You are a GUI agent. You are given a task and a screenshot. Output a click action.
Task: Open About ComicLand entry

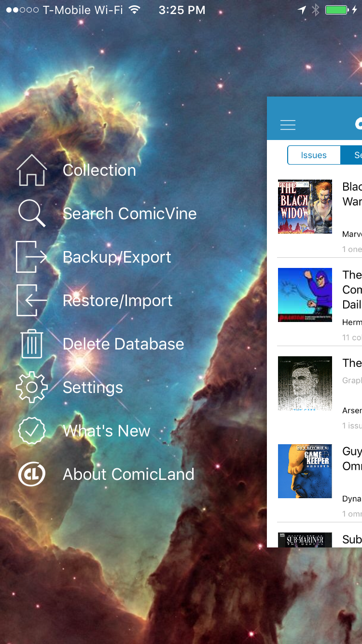(128, 474)
